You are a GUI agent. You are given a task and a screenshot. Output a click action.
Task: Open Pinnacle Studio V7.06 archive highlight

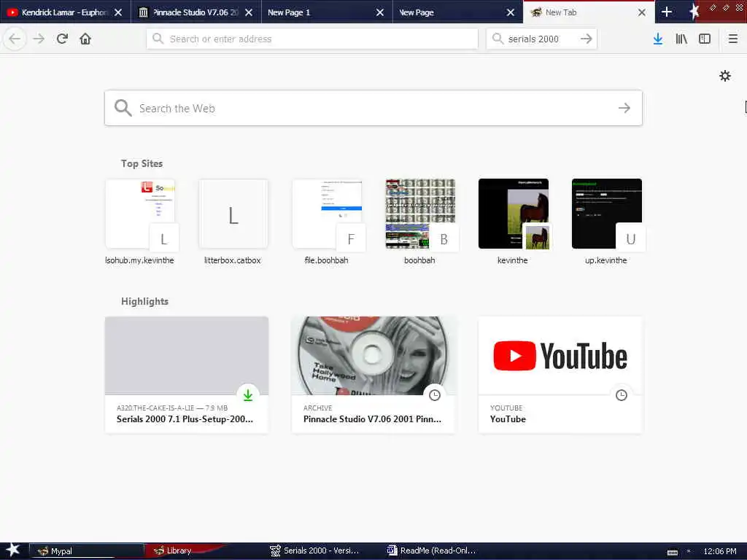373,375
